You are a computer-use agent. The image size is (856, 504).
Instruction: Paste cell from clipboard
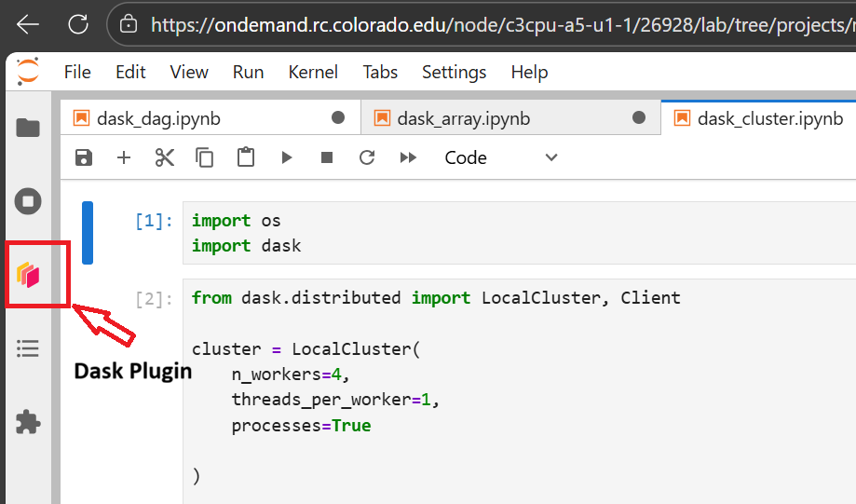[x=246, y=157]
